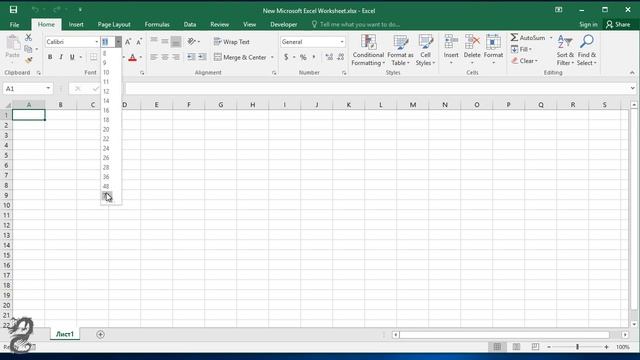Collapse the font size dropdown arrow
This screenshot has width=640, height=360.
(x=118, y=42)
